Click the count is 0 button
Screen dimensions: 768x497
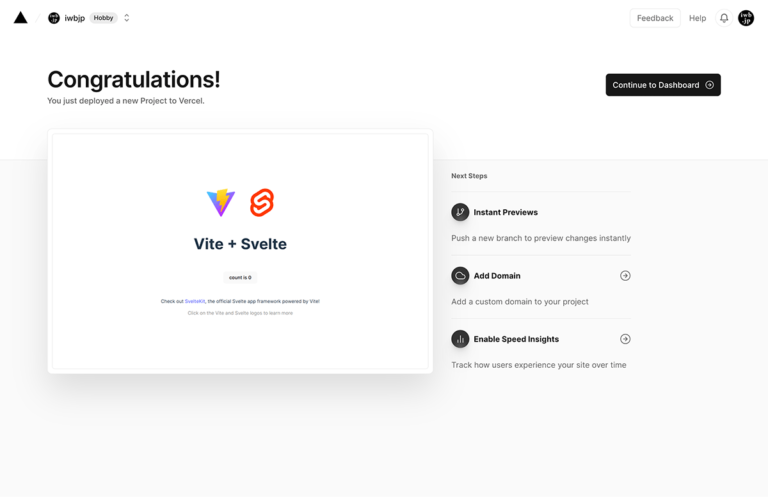click(x=240, y=278)
